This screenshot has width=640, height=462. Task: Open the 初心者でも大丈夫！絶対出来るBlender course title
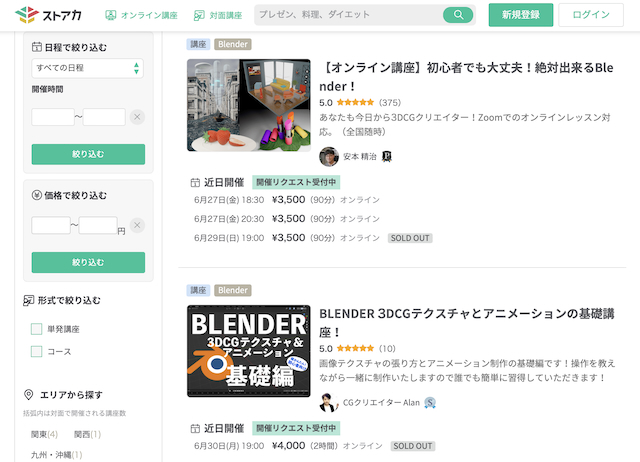click(x=466, y=77)
